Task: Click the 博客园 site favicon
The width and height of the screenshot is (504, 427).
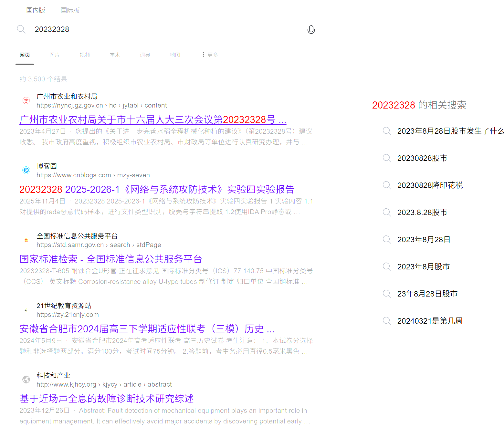Action: 26,170
